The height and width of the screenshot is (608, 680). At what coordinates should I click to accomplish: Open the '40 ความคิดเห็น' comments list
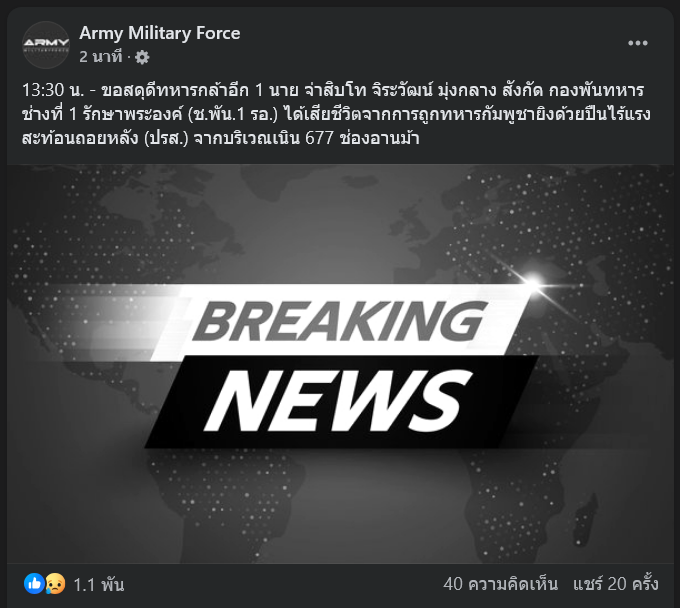[500, 584]
